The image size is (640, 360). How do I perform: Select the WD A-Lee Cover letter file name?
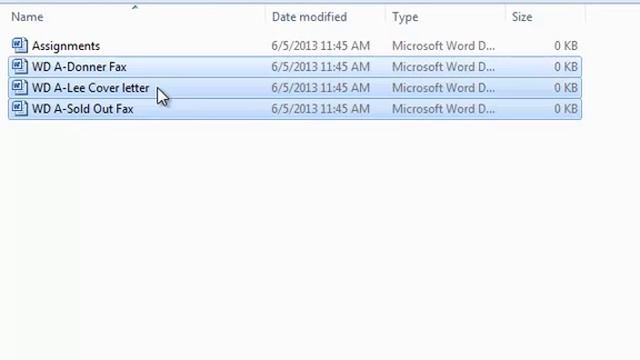tap(91, 88)
